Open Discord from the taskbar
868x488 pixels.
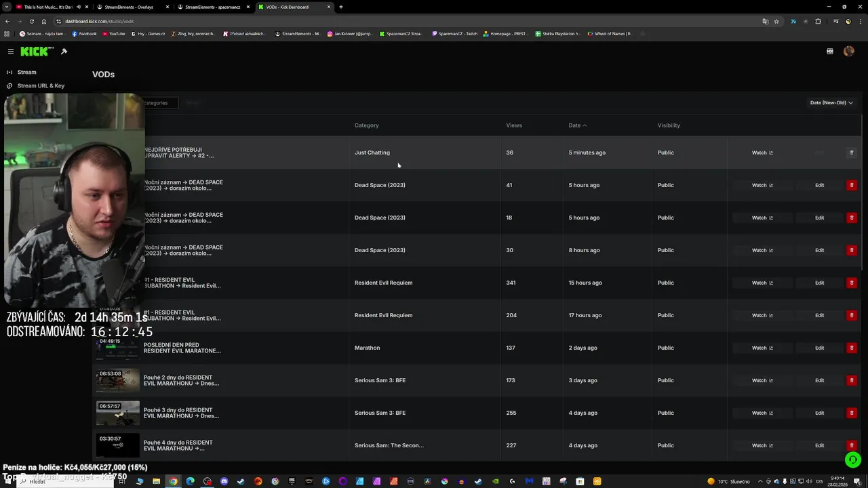224,481
